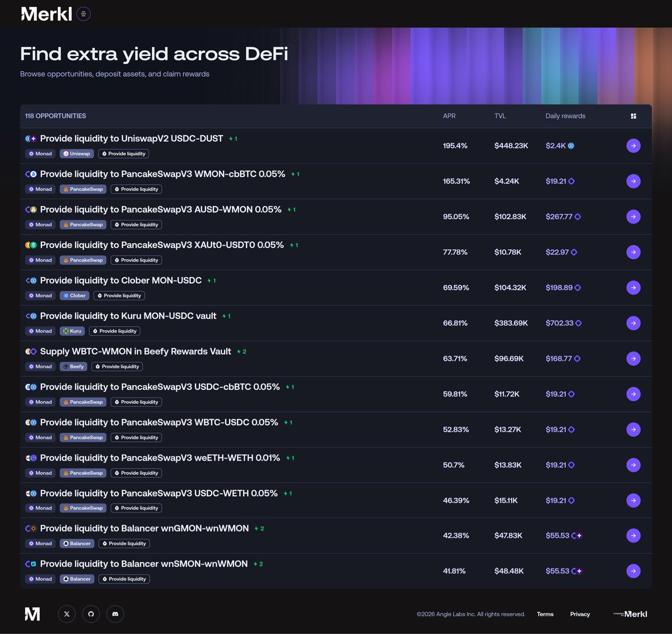Click the Merkl logo in header
The image size is (672, 634).
46,14
